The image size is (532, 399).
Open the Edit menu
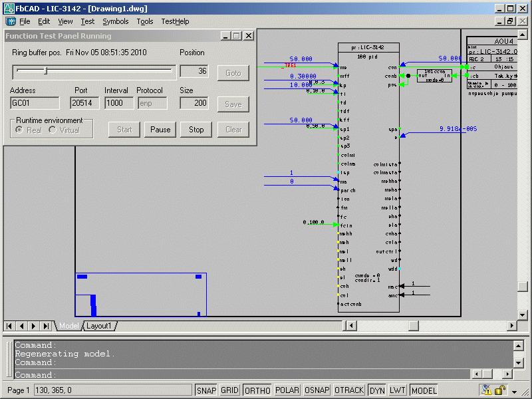pyautogui.click(x=44, y=21)
